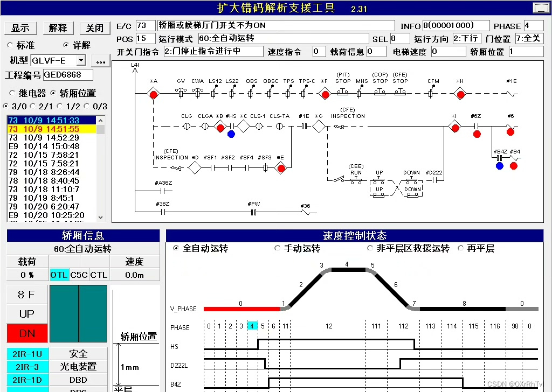The image size is (552, 392).
Task: Click the OBS switch symbol
Action: tap(250, 93)
